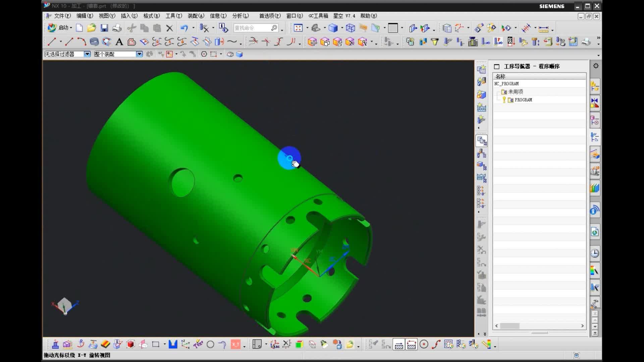Toggle Program Order View button
Screen dimensions: 644x362
tap(481, 141)
